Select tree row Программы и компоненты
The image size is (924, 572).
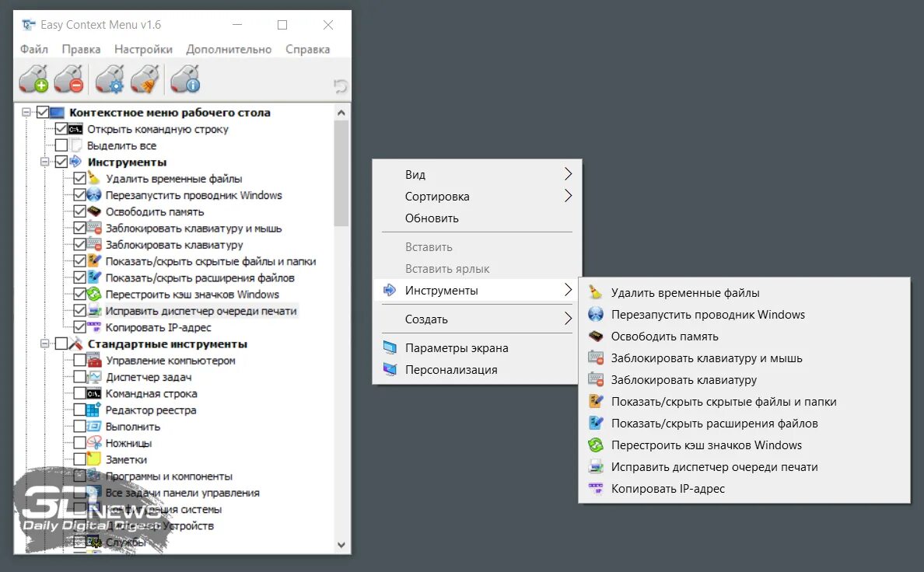tap(169, 476)
